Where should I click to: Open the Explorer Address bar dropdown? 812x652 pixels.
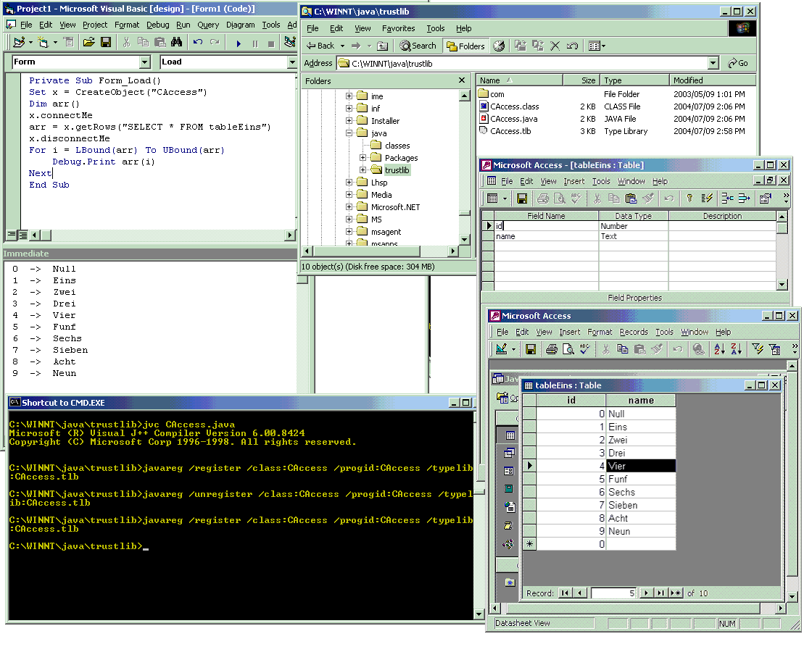[713, 64]
